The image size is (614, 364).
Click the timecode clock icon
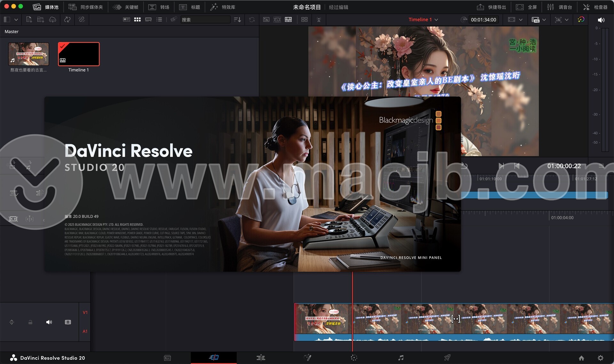click(x=464, y=20)
